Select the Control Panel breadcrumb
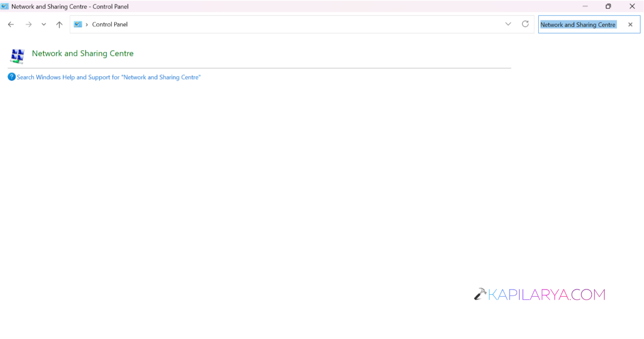Image resolution: width=644 pixels, height=339 pixels. pyautogui.click(x=110, y=24)
